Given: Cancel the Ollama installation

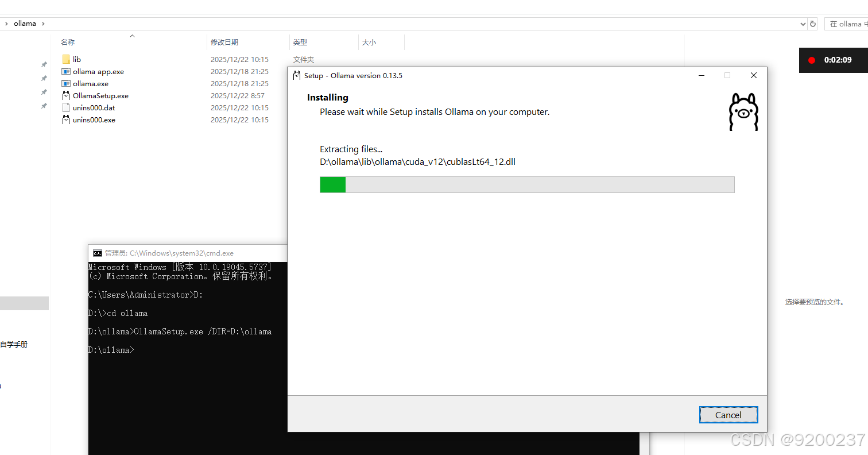Looking at the screenshot, I should pyautogui.click(x=728, y=415).
